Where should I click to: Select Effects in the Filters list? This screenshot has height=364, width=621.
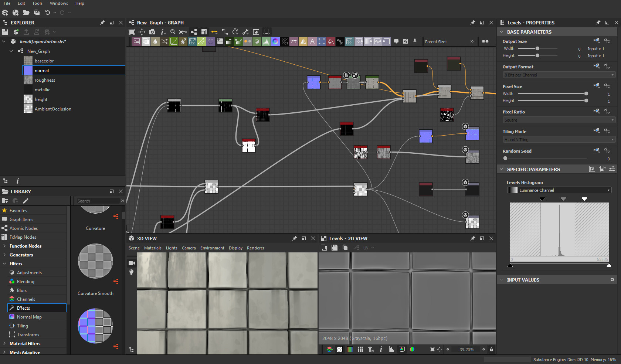point(24,308)
